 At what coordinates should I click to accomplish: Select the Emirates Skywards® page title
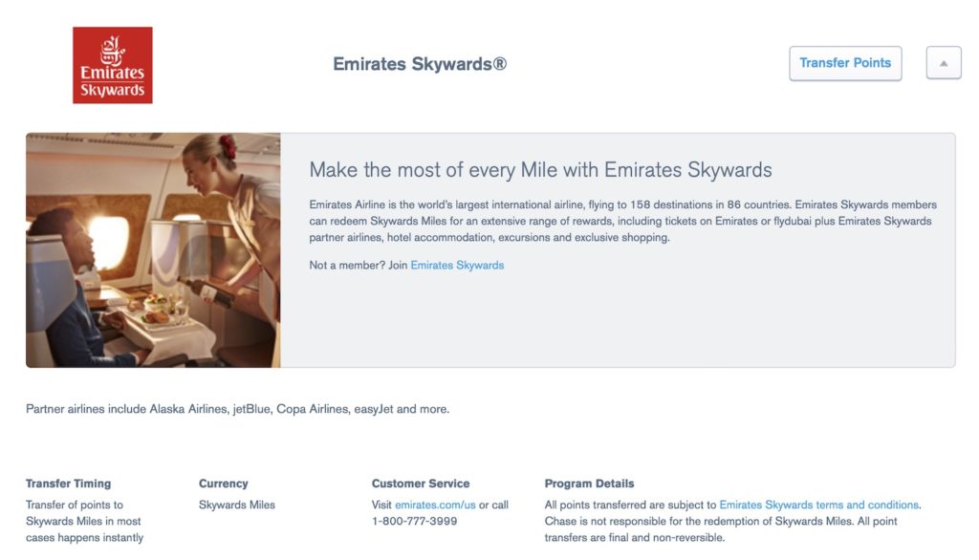pos(419,64)
